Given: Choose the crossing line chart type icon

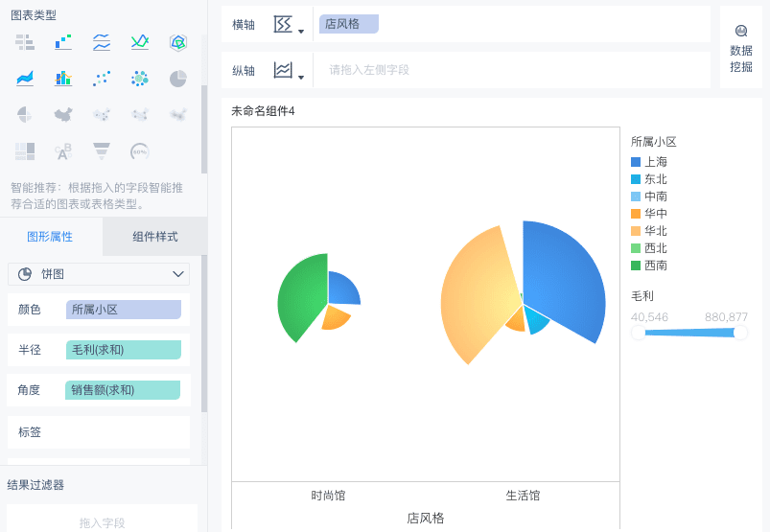Looking at the screenshot, I should click(140, 43).
